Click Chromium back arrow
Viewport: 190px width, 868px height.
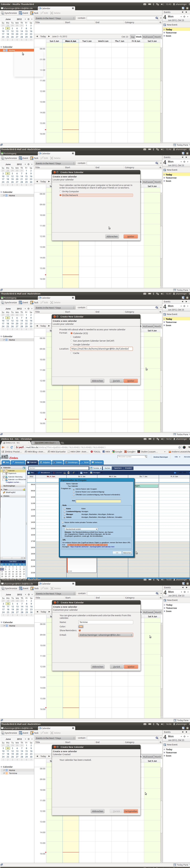point(3,447)
